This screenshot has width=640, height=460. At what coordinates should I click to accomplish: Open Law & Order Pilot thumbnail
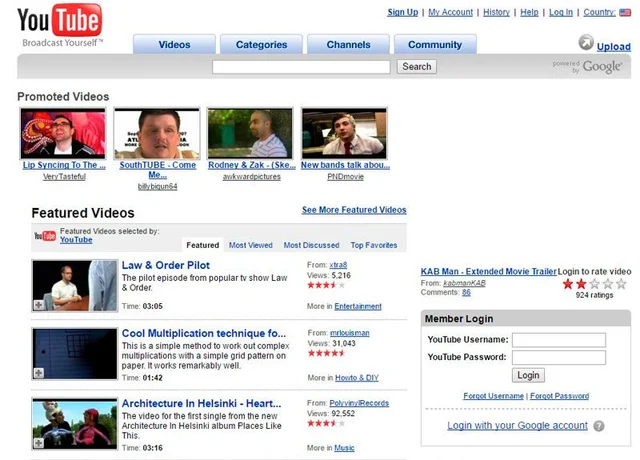[x=75, y=286]
